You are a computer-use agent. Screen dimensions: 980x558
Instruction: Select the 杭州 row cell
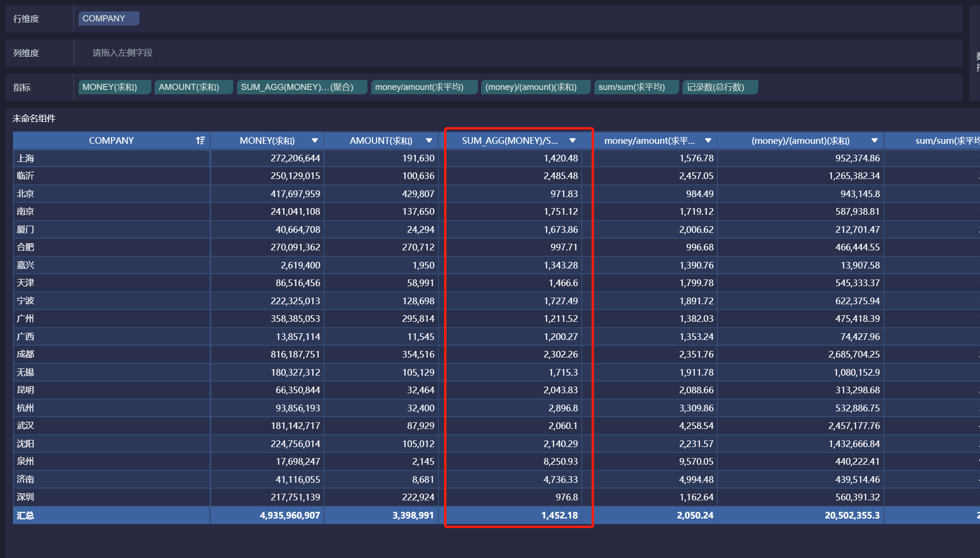[x=111, y=408]
